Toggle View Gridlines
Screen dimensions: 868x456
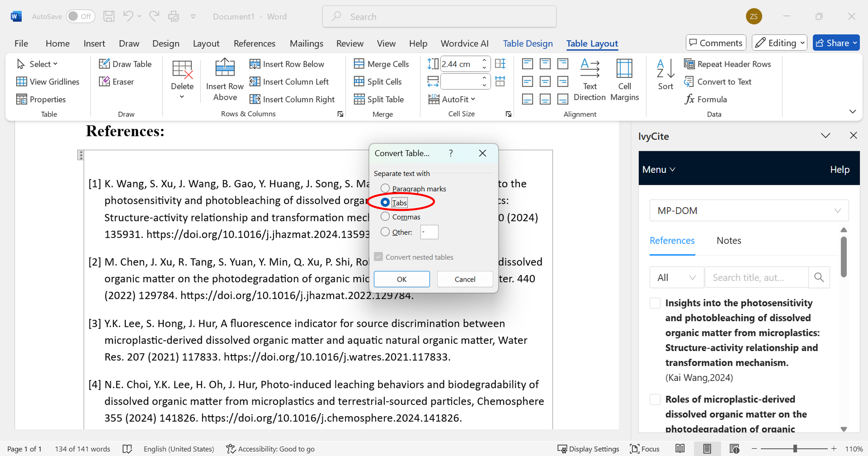(48, 82)
